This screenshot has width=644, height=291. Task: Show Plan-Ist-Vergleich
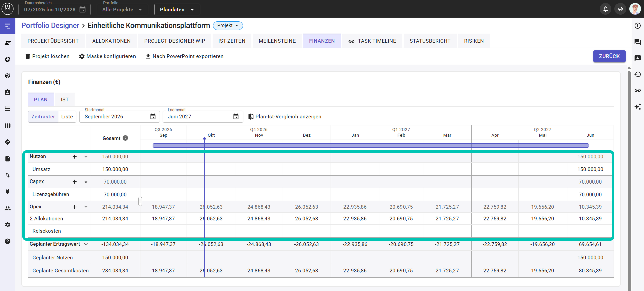click(x=284, y=117)
